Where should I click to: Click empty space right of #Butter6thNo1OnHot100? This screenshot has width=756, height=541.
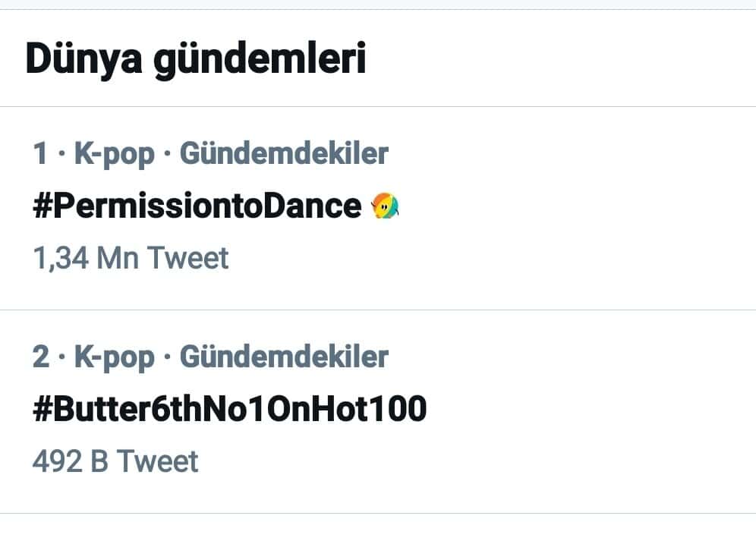592,410
